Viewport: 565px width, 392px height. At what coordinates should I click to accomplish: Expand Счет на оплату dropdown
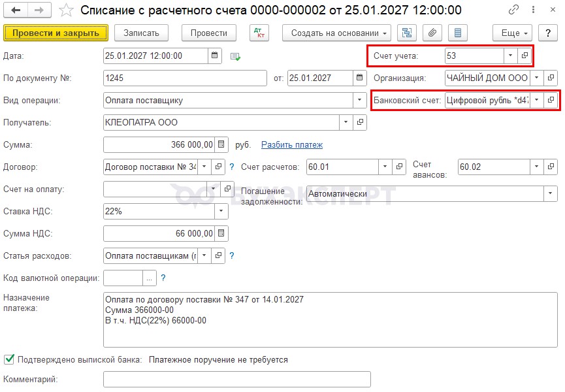213,189
